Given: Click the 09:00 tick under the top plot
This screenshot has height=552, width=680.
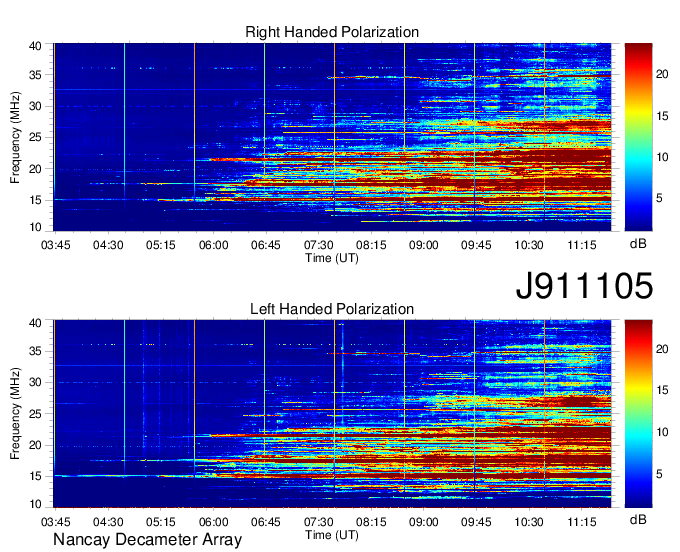Looking at the screenshot, I should pos(424,245).
